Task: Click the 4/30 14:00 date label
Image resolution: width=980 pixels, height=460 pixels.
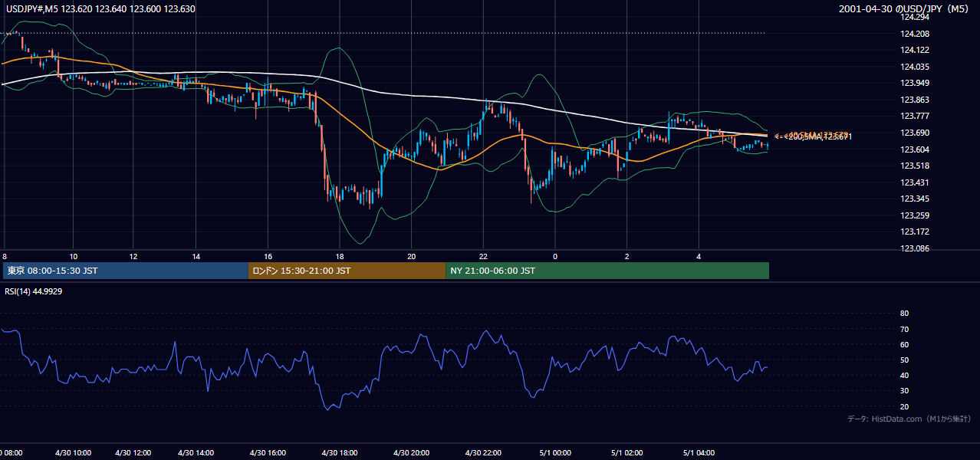Action: (195, 453)
